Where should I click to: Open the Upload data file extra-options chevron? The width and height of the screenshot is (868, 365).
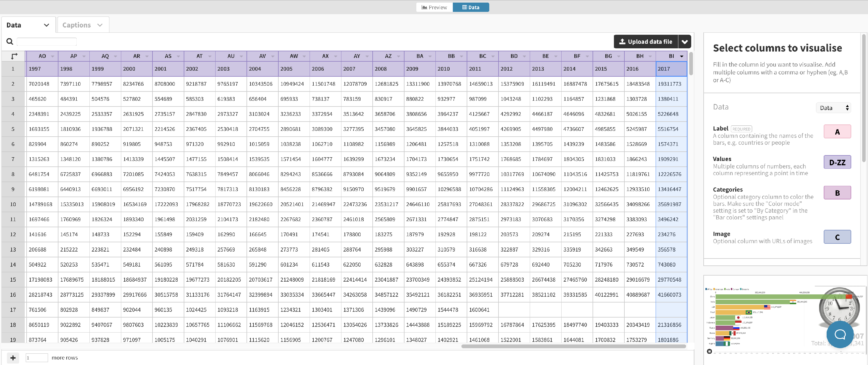[685, 41]
